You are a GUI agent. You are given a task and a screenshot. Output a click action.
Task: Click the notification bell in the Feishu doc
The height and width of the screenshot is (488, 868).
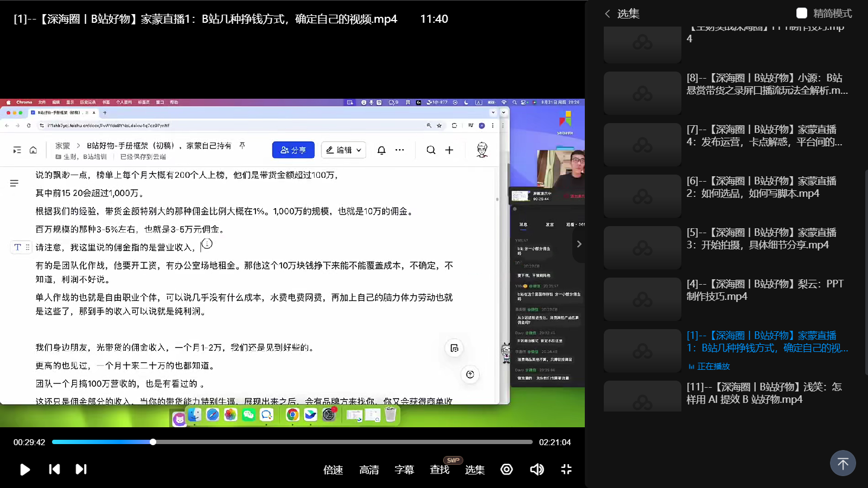pyautogui.click(x=382, y=150)
